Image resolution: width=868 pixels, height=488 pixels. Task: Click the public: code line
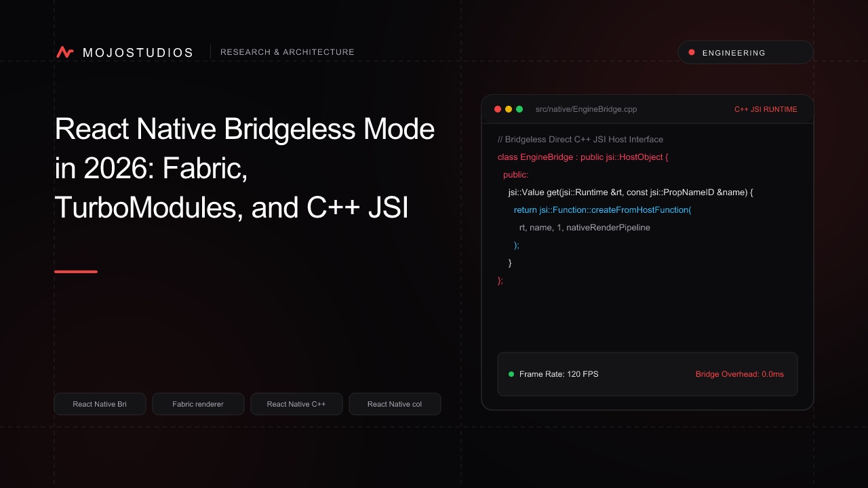516,175
